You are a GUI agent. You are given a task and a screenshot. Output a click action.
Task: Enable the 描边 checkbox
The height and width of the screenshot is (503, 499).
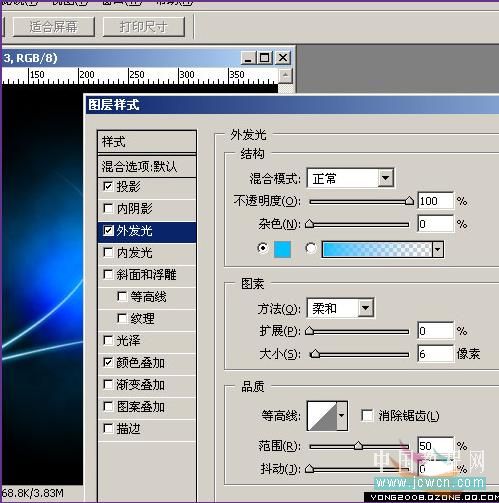tap(108, 428)
